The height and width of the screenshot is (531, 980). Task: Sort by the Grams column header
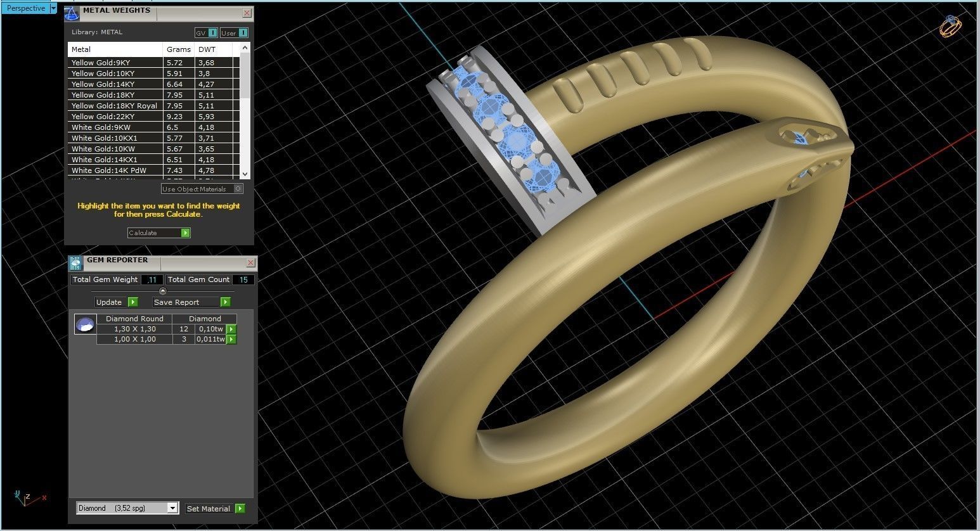(x=179, y=49)
